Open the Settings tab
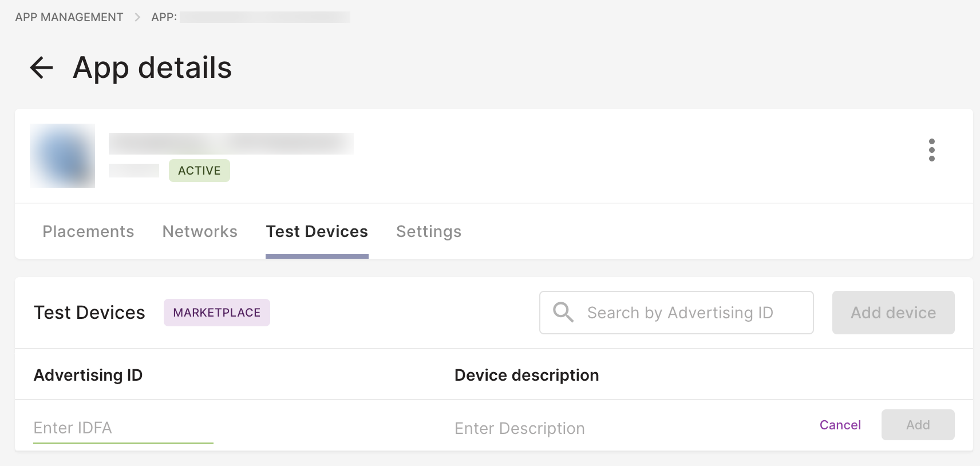 click(x=429, y=231)
